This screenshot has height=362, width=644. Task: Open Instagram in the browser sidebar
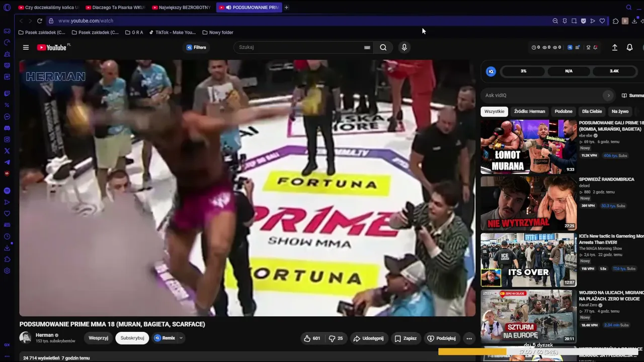(x=7, y=139)
